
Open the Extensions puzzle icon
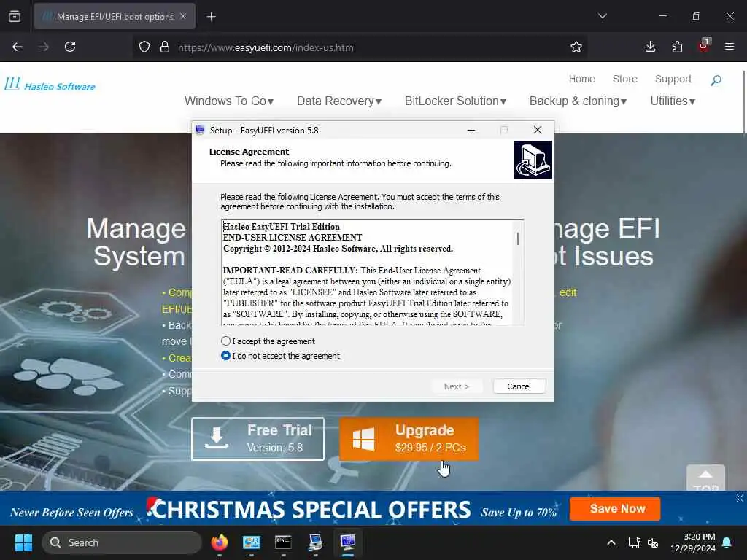(x=677, y=47)
